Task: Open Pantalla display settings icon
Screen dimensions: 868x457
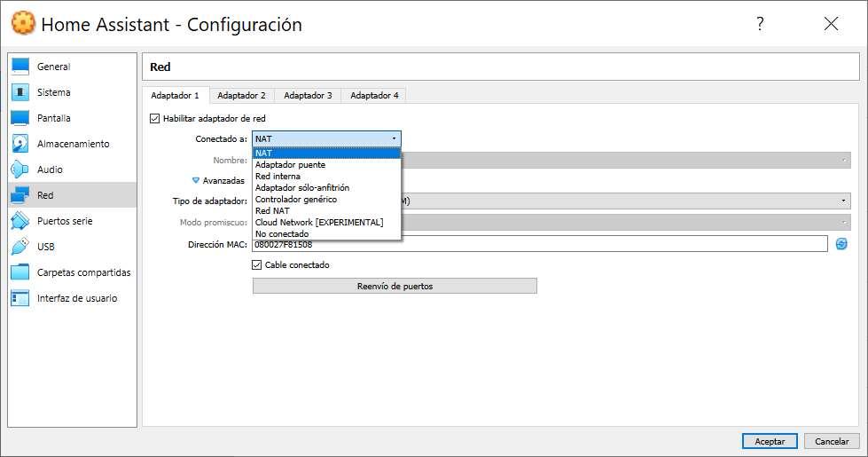Action: tap(20, 118)
